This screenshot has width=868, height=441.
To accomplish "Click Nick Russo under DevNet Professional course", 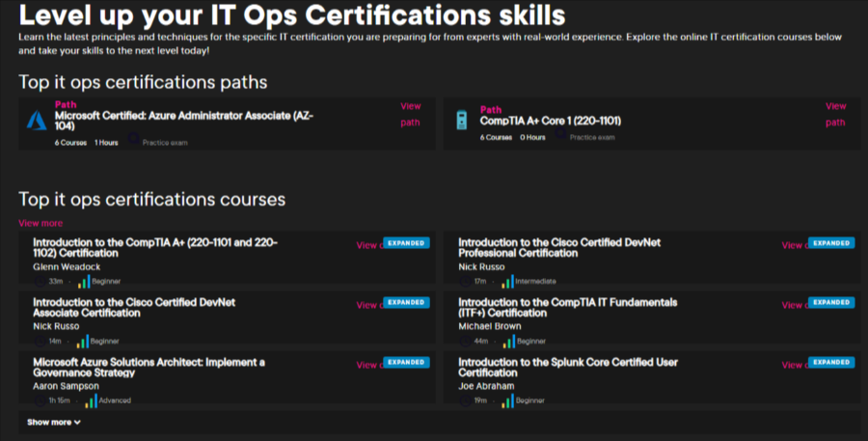I will click(x=481, y=267).
